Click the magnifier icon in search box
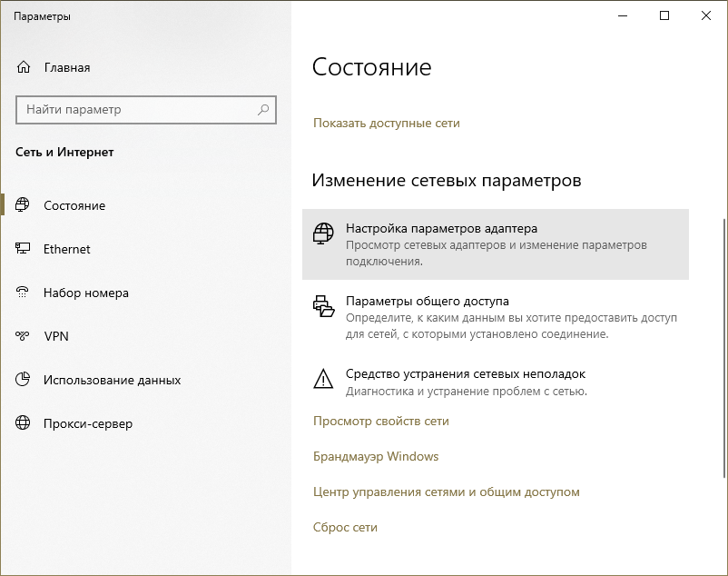 [263, 109]
